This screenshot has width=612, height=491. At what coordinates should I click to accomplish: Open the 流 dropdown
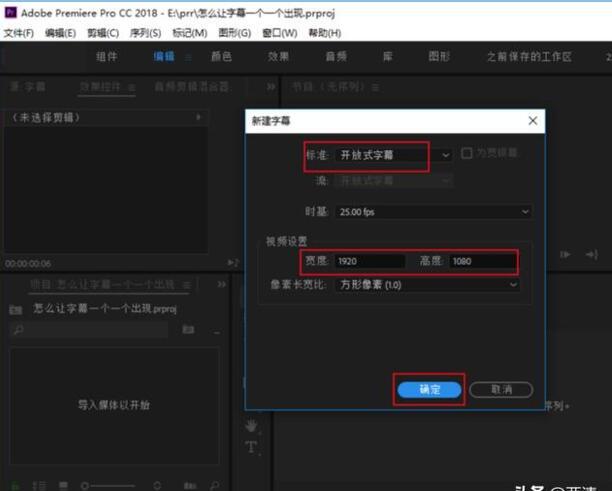393,181
